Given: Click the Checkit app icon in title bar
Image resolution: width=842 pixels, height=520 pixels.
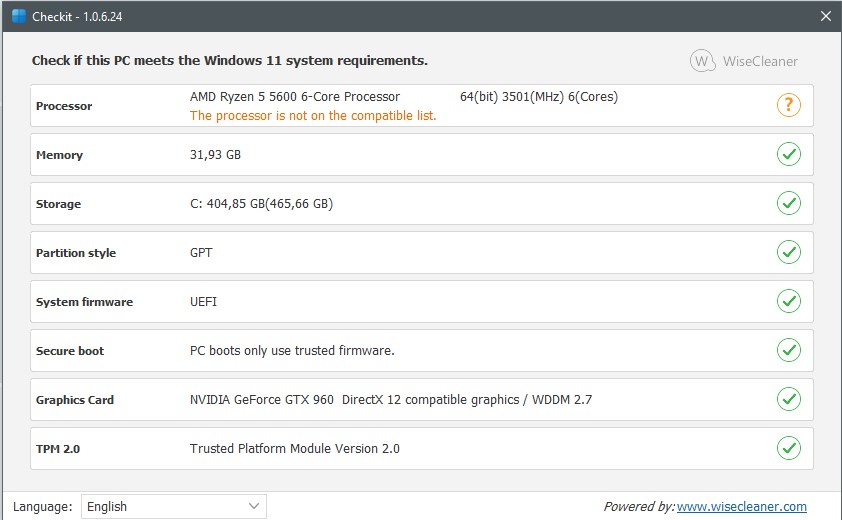Looking at the screenshot, I should 18,17.
